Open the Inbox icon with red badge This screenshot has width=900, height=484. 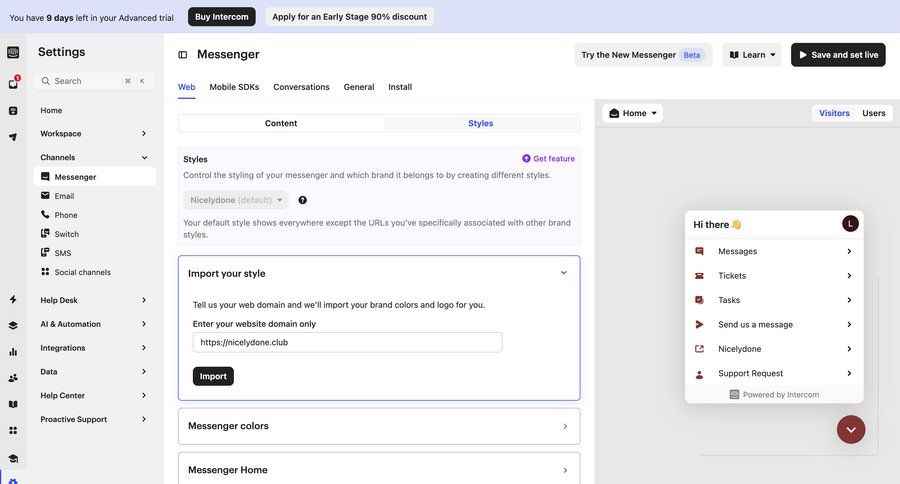[x=13, y=83]
